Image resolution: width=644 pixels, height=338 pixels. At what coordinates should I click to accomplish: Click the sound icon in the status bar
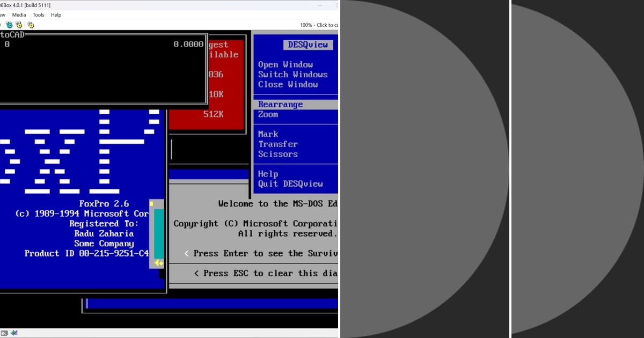[14, 333]
